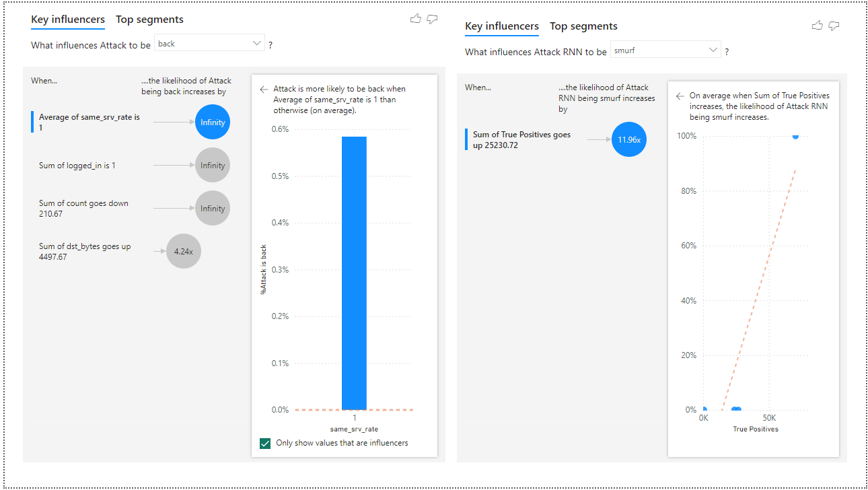The height and width of the screenshot is (490, 868).
Task: Select blue Infinity bubble for same_srv_rate
Action: pyautogui.click(x=213, y=123)
